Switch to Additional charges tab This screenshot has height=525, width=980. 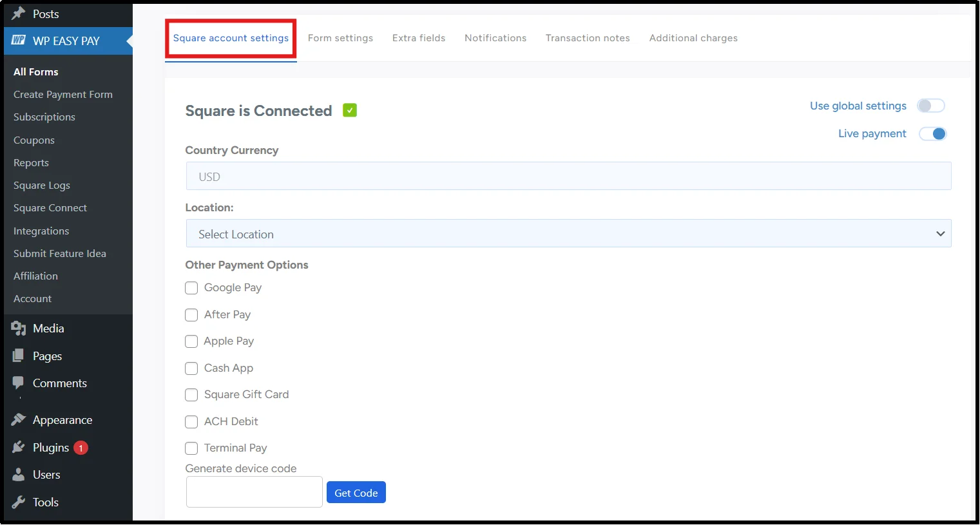[693, 38]
